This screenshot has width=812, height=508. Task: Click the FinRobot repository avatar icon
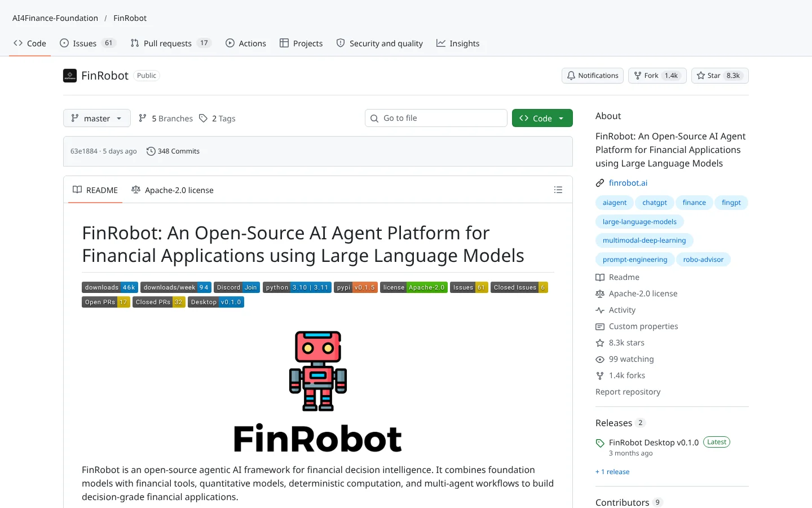70,76
